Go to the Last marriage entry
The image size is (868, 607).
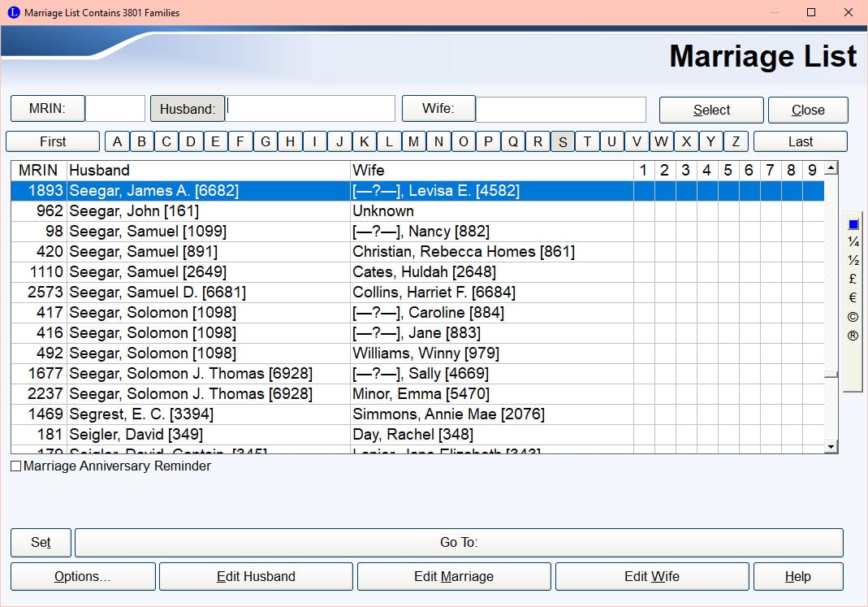[x=800, y=141]
